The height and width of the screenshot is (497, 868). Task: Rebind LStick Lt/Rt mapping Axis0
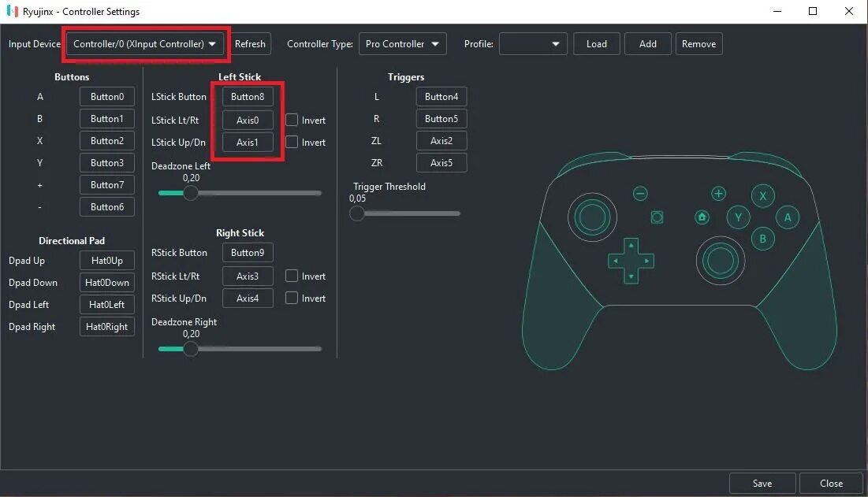(248, 120)
